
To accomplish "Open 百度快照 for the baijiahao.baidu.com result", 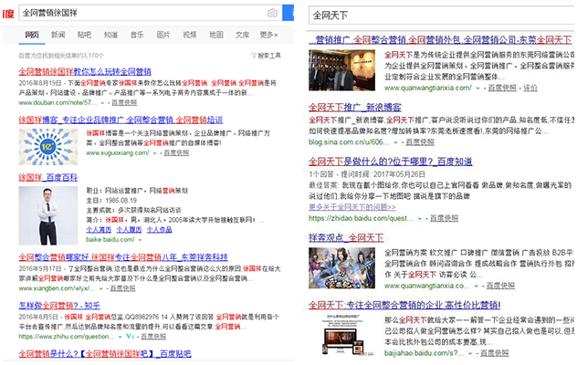I will (495, 353).
